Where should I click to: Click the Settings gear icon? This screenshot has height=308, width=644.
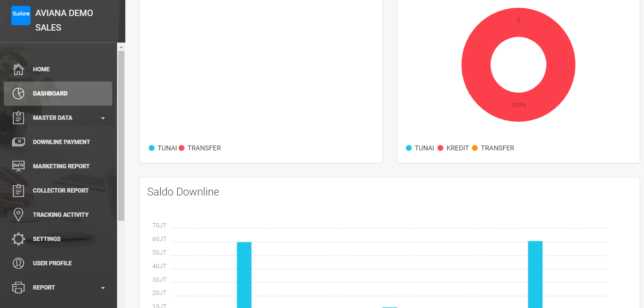(18, 239)
